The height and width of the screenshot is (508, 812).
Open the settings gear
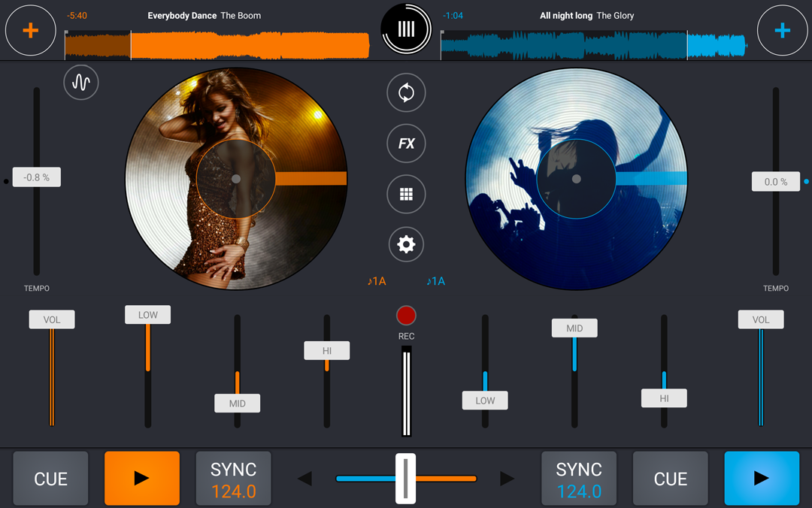pyautogui.click(x=406, y=244)
